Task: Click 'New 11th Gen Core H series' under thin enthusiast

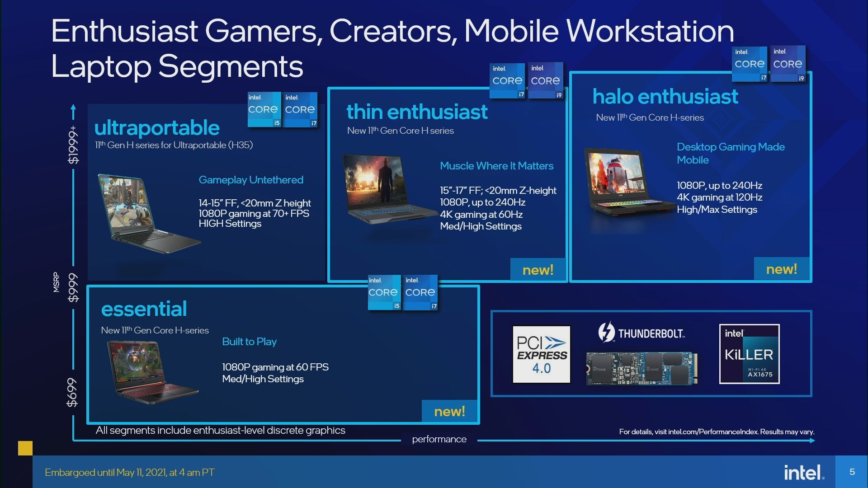Action: pos(400,131)
